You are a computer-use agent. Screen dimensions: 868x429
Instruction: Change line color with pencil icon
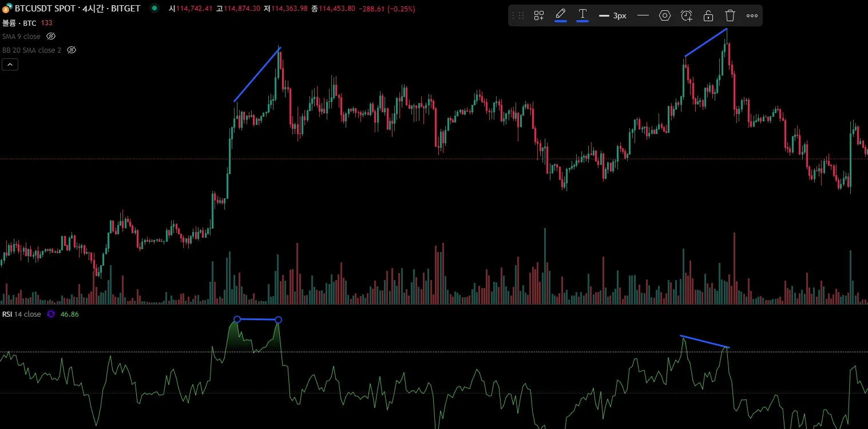561,15
